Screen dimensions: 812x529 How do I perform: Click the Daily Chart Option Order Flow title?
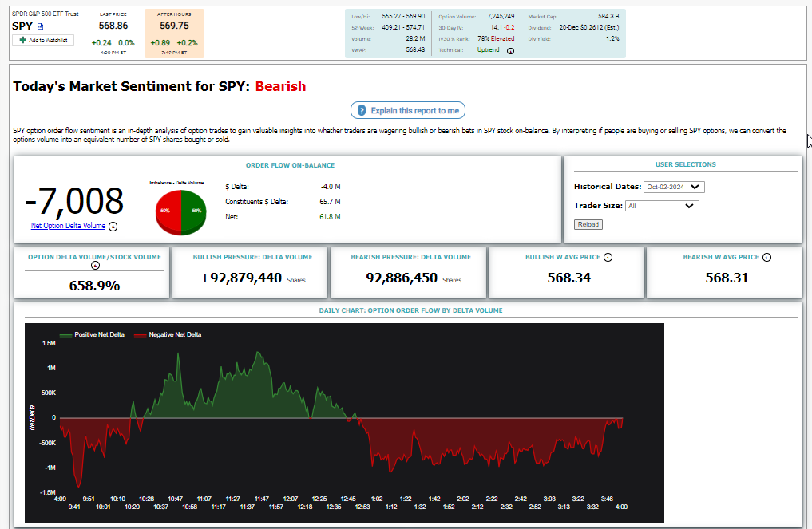click(410, 310)
